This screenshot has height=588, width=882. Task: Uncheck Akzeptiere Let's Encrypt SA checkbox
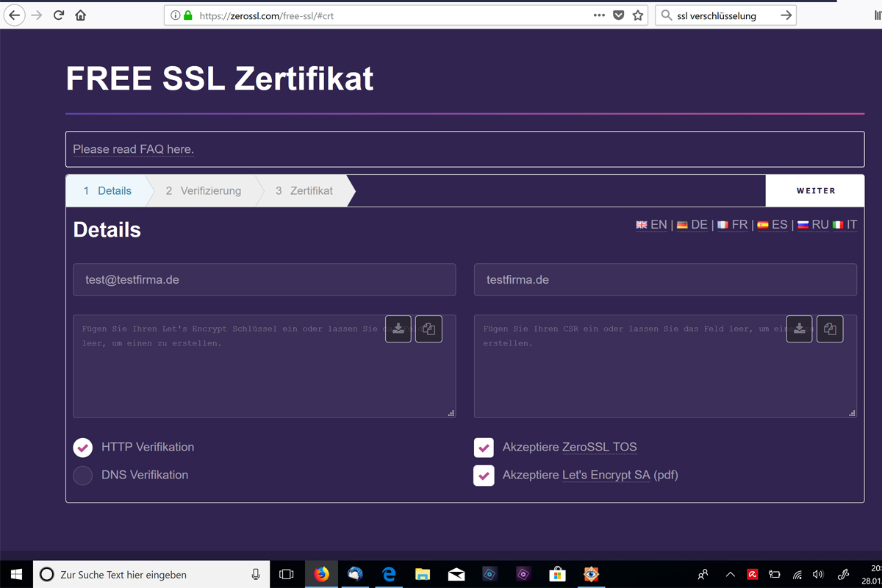484,476
